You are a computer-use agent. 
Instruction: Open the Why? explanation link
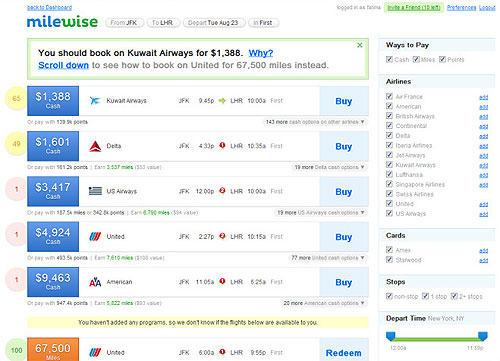pyautogui.click(x=261, y=53)
